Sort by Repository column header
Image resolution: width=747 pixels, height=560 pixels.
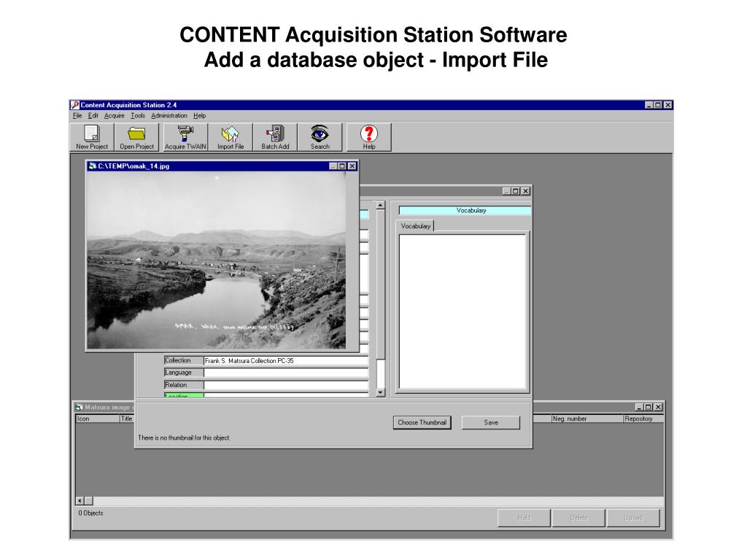[643, 419]
